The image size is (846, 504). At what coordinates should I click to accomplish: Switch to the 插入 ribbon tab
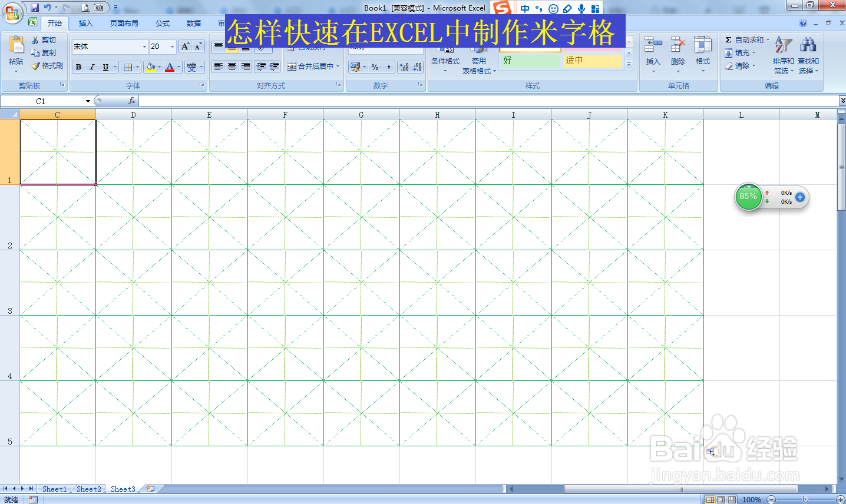[85, 23]
